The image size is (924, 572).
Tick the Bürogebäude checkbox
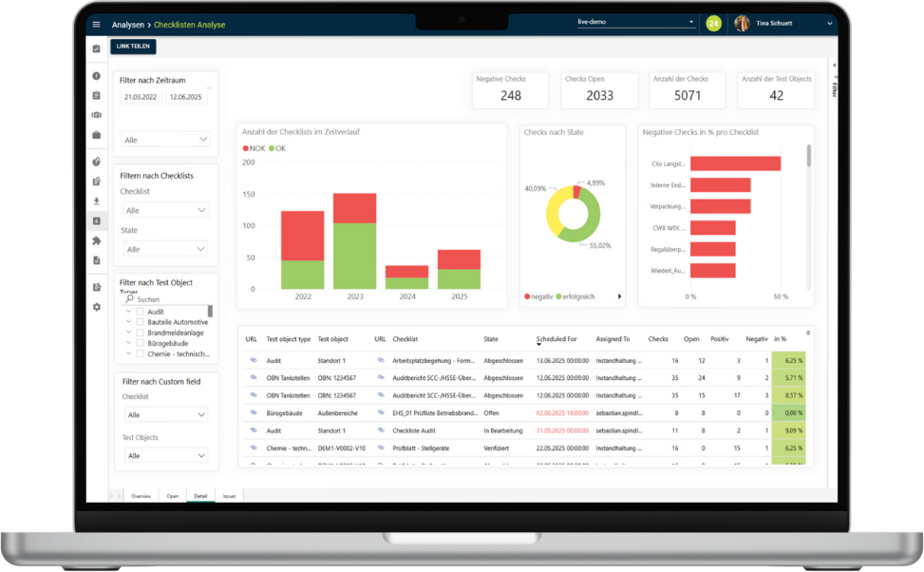click(141, 343)
